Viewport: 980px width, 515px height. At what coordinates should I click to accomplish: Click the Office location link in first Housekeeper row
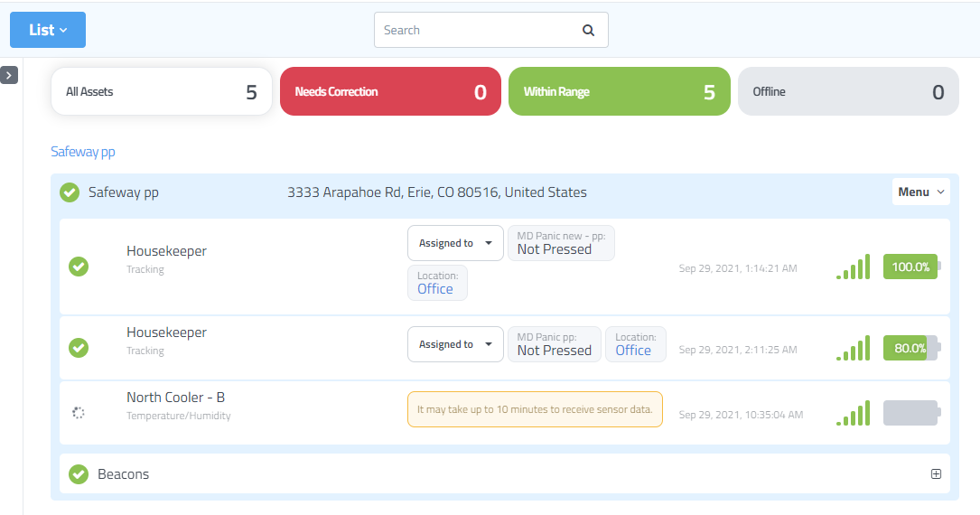click(435, 289)
